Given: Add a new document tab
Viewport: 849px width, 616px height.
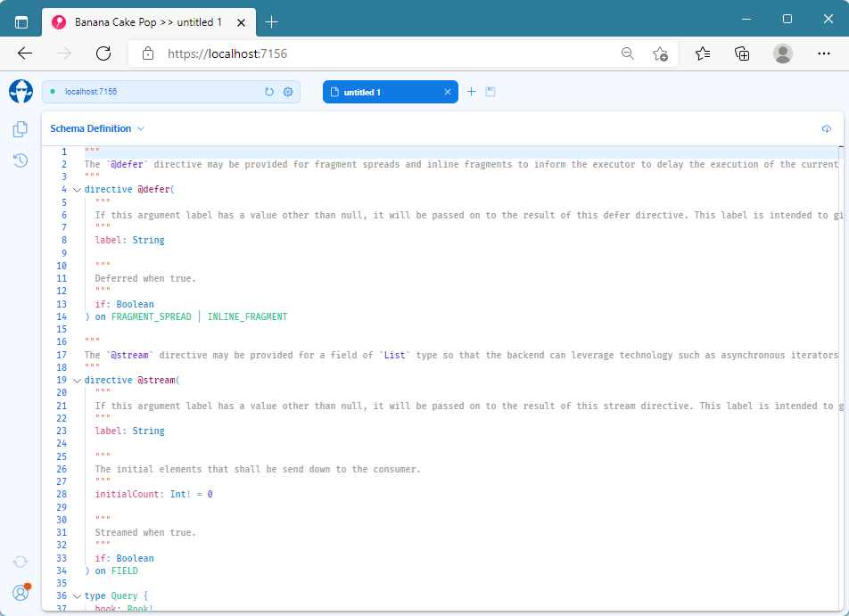Looking at the screenshot, I should coord(471,91).
